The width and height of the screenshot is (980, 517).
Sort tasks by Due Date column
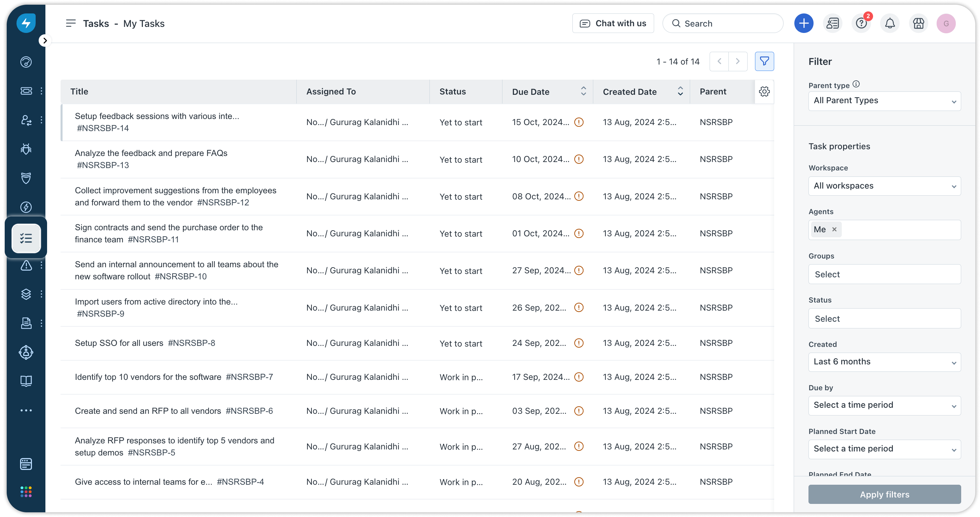coord(583,91)
